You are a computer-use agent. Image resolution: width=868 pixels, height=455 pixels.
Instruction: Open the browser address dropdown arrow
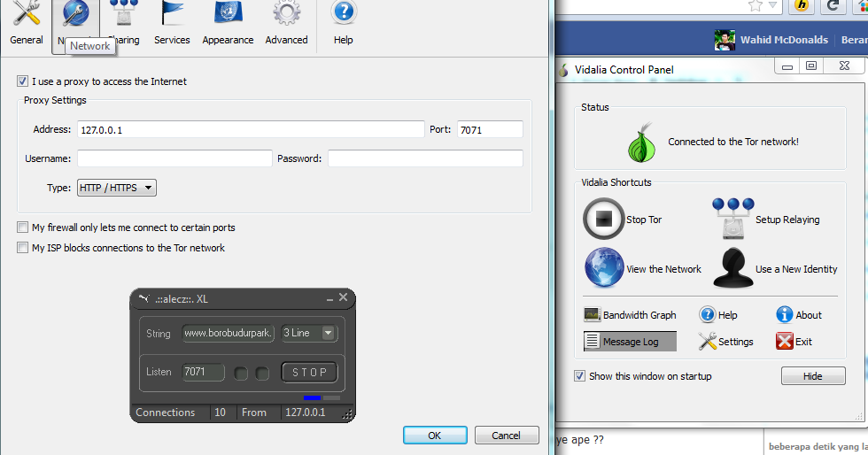click(772, 5)
